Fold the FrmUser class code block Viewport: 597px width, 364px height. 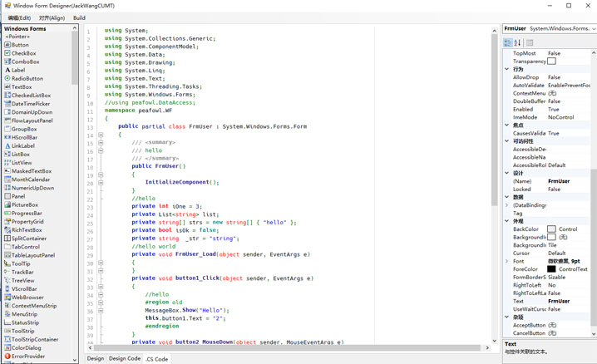tap(101, 135)
